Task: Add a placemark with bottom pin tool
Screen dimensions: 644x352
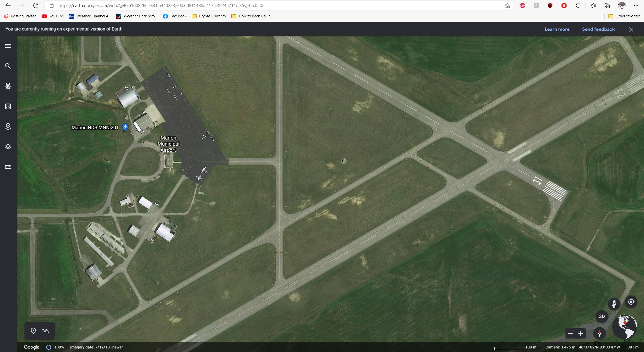Action: [33, 331]
